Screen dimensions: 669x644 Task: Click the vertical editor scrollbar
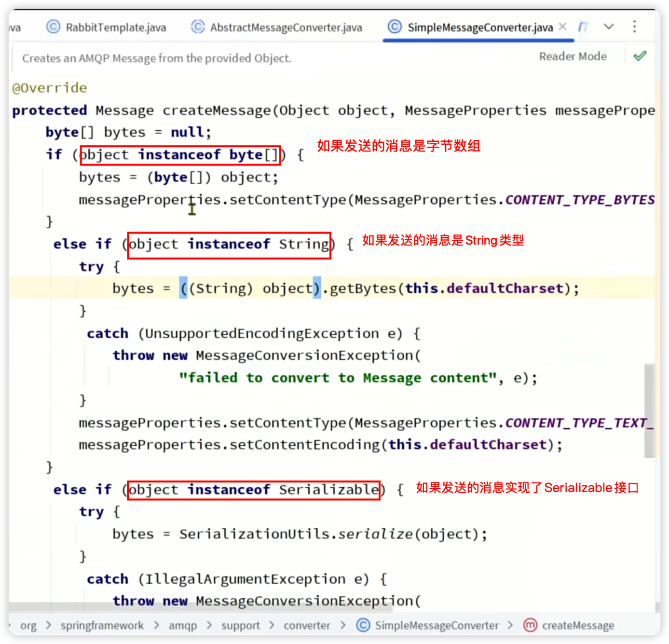[x=648, y=410]
